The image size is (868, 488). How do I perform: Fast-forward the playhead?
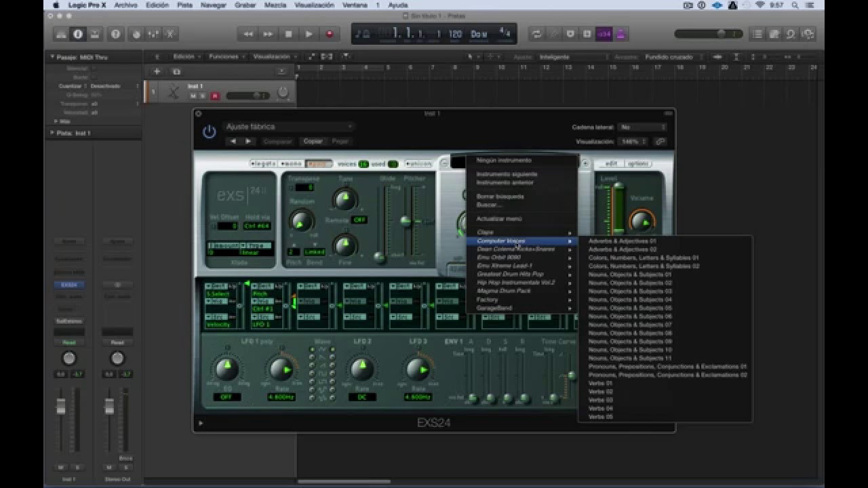click(x=268, y=34)
